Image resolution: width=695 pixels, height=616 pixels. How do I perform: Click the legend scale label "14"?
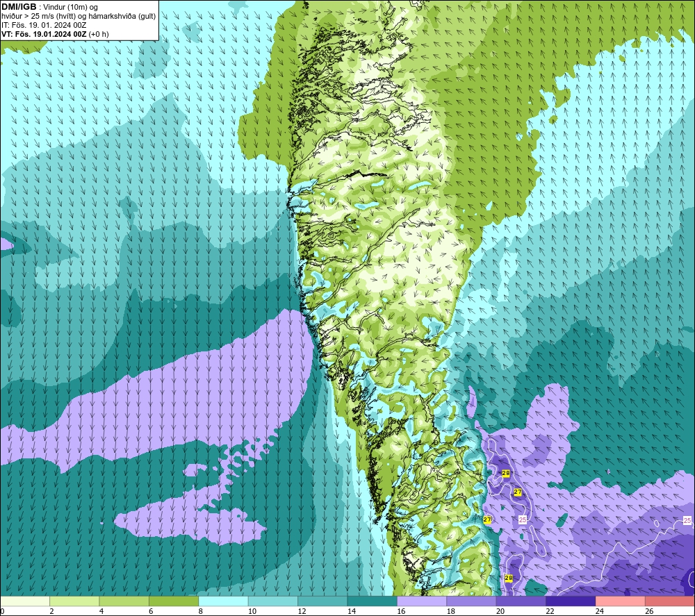pos(352,611)
